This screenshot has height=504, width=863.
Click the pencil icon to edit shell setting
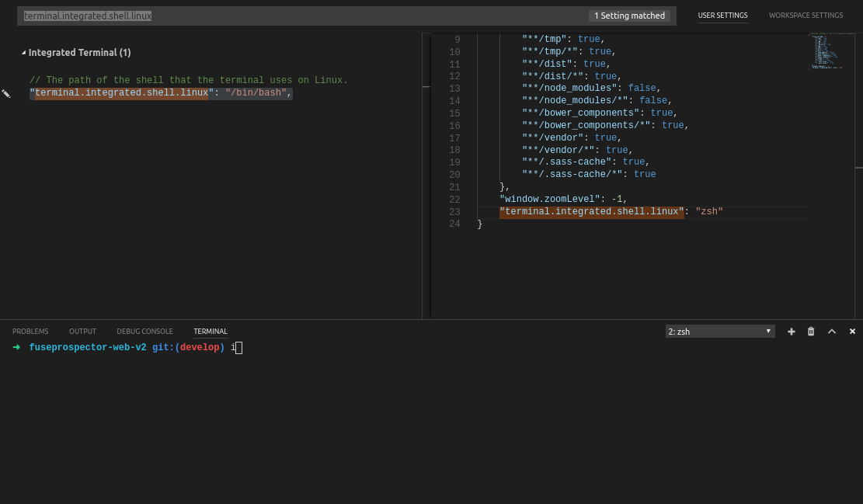[6, 93]
